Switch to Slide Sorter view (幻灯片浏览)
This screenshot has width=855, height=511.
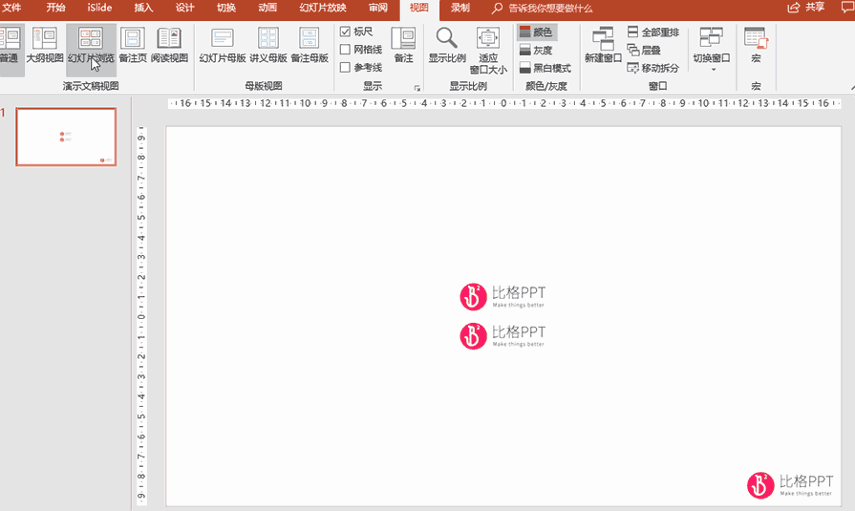pos(91,46)
